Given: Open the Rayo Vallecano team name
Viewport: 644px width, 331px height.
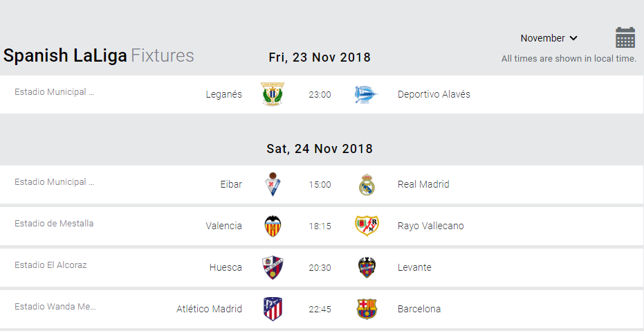Looking at the screenshot, I should click(x=430, y=226).
